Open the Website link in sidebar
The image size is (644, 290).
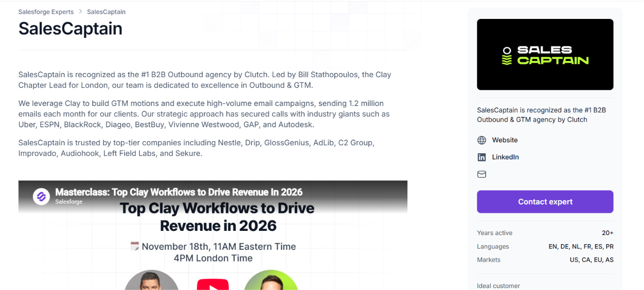[x=505, y=140]
